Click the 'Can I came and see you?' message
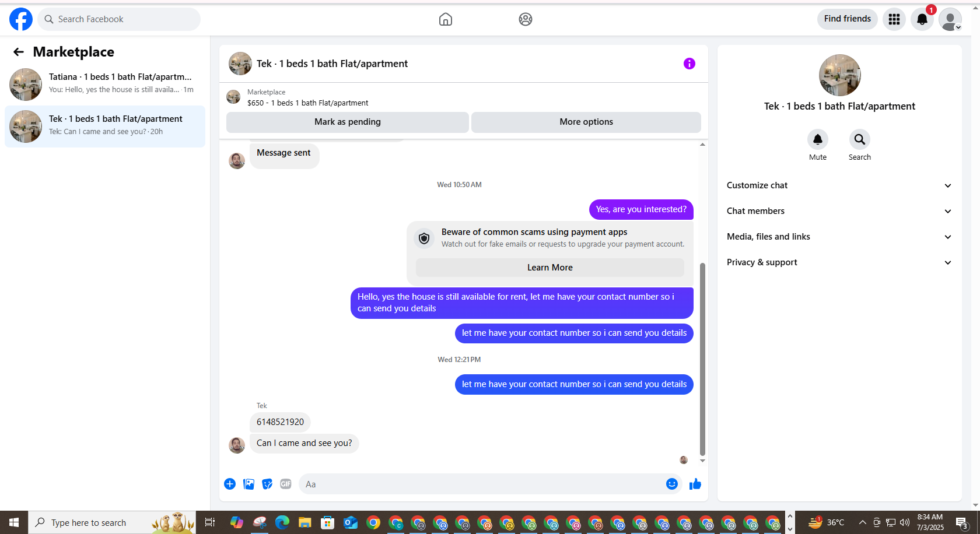Screen dimensions: 980x534 (x=304, y=443)
